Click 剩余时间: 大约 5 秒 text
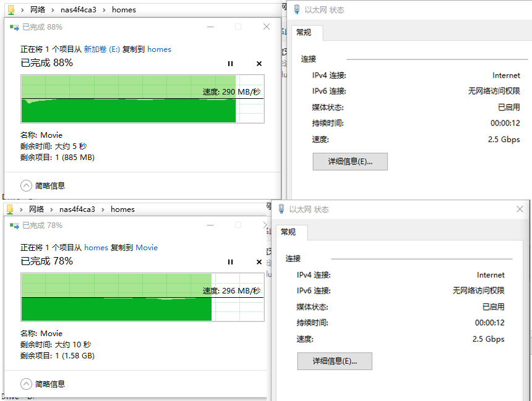532x401 pixels. 53,146
